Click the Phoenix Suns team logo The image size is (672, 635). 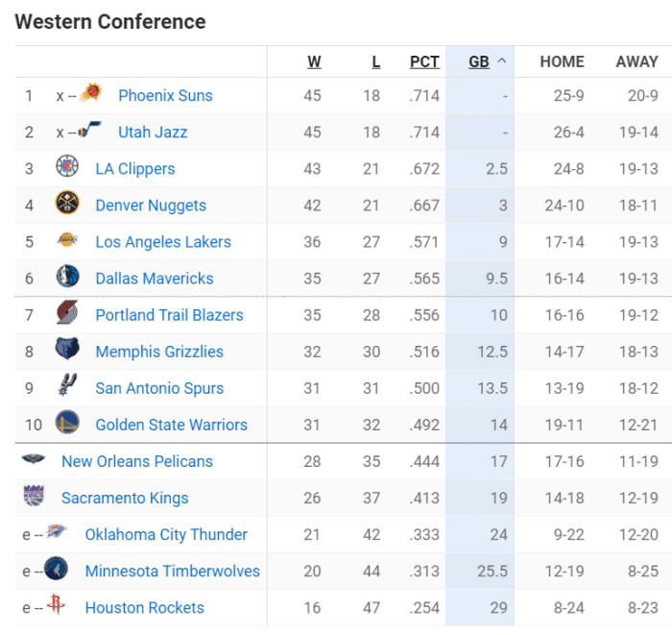click(91, 94)
